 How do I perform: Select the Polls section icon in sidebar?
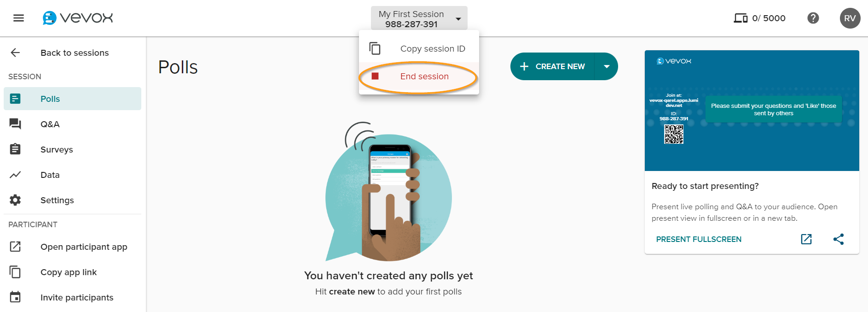click(x=16, y=98)
